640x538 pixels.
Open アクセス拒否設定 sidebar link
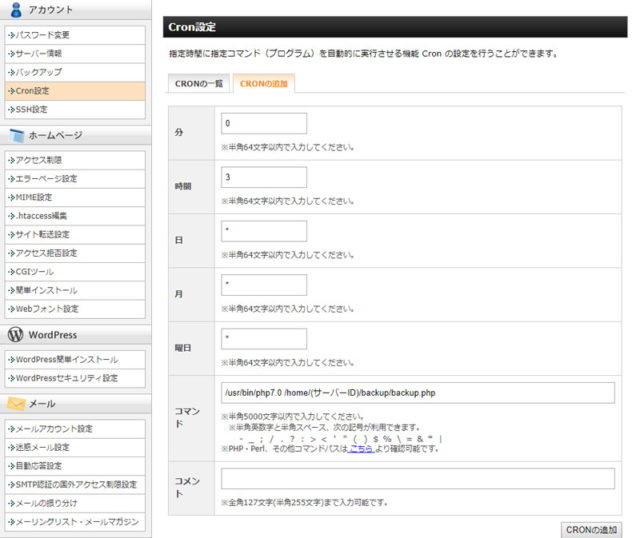click(75, 253)
